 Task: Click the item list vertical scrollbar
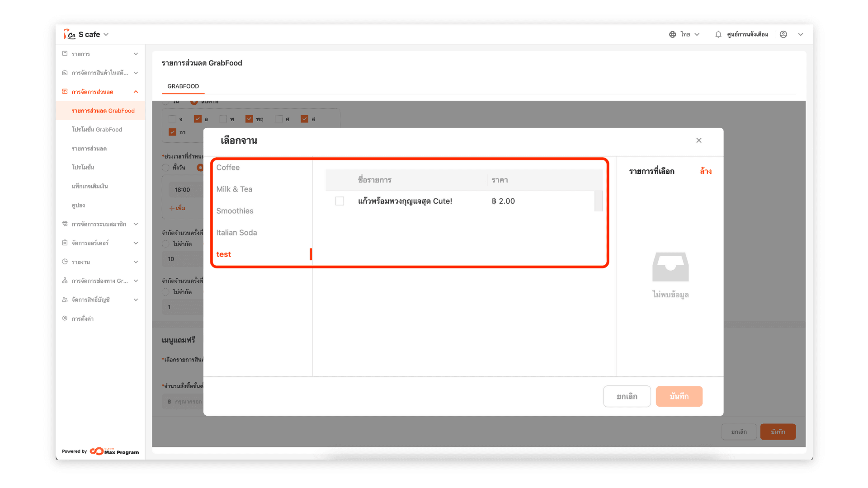pyautogui.click(x=598, y=201)
